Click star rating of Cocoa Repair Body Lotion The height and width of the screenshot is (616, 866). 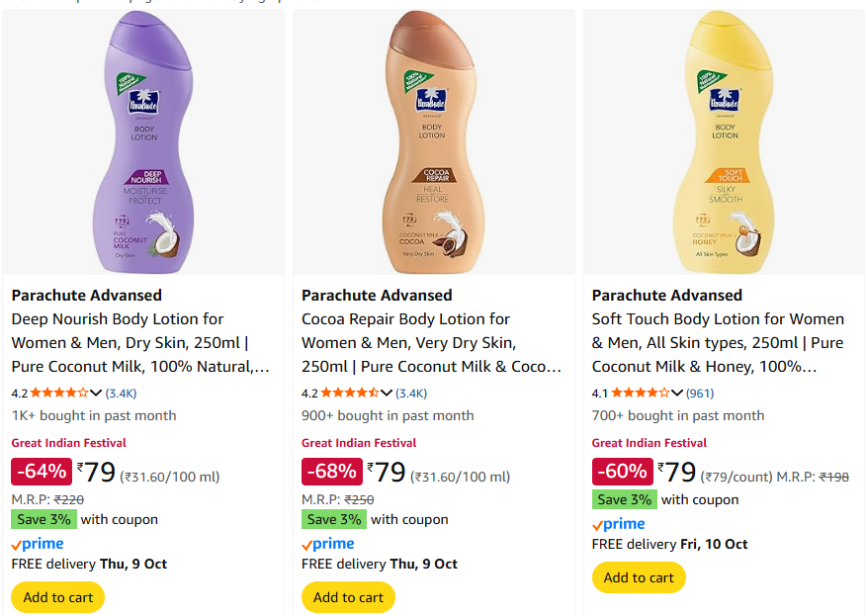coord(349,393)
